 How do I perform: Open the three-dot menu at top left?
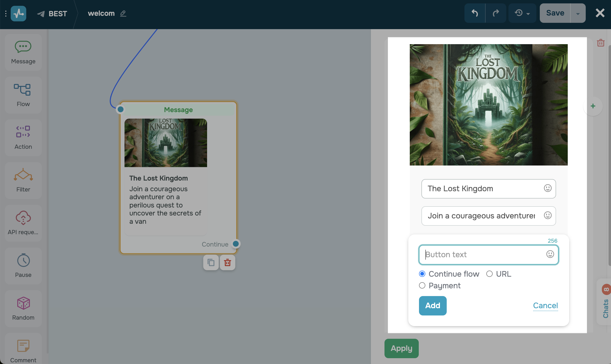6,14
